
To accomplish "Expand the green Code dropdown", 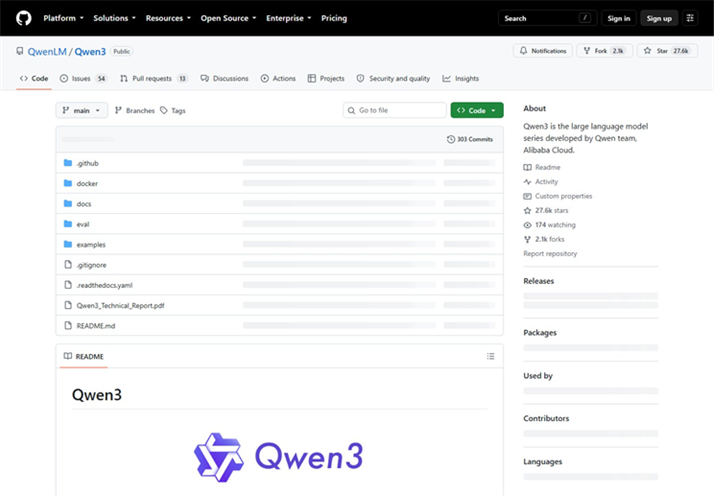I will pyautogui.click(x=477, y=110).
